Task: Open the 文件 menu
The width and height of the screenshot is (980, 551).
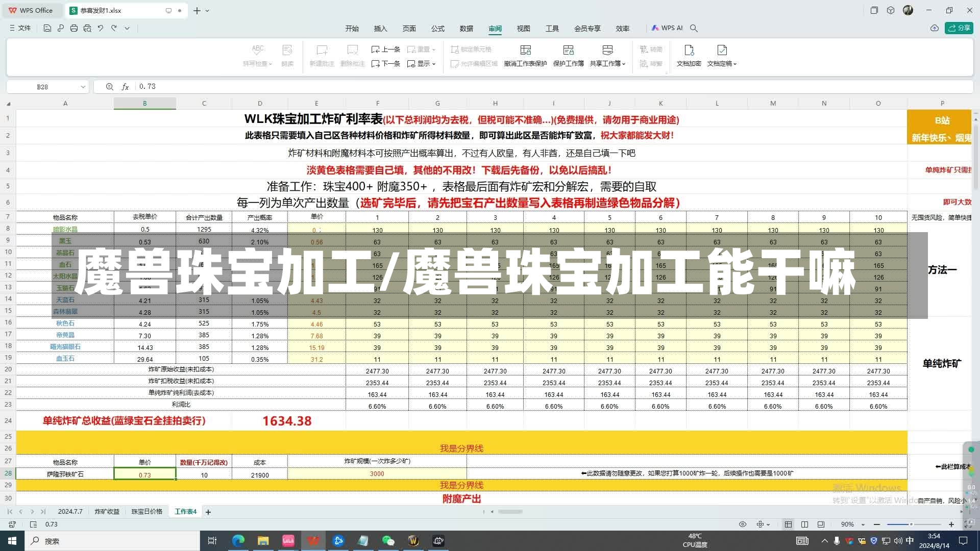Action: [x=20, y=28]
